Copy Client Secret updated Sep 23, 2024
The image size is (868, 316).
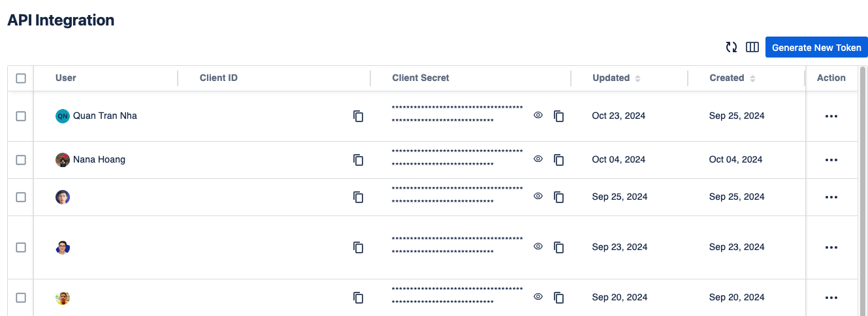(558, 247)
